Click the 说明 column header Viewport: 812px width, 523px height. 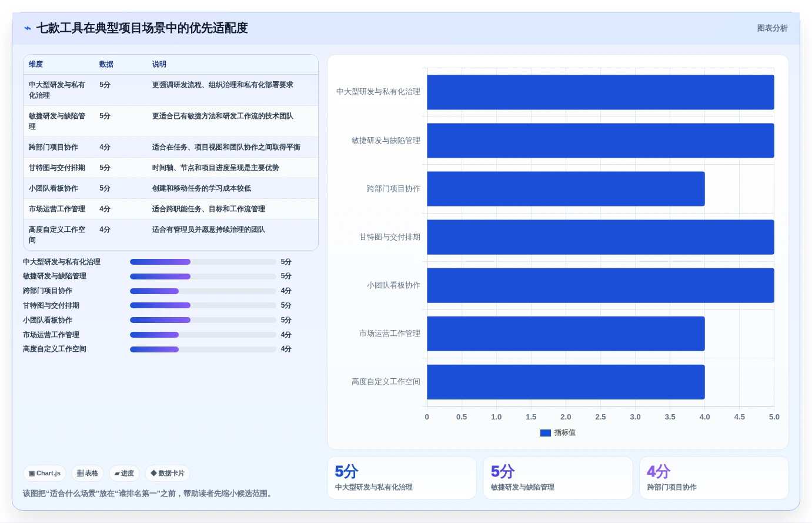click(159, 64)
